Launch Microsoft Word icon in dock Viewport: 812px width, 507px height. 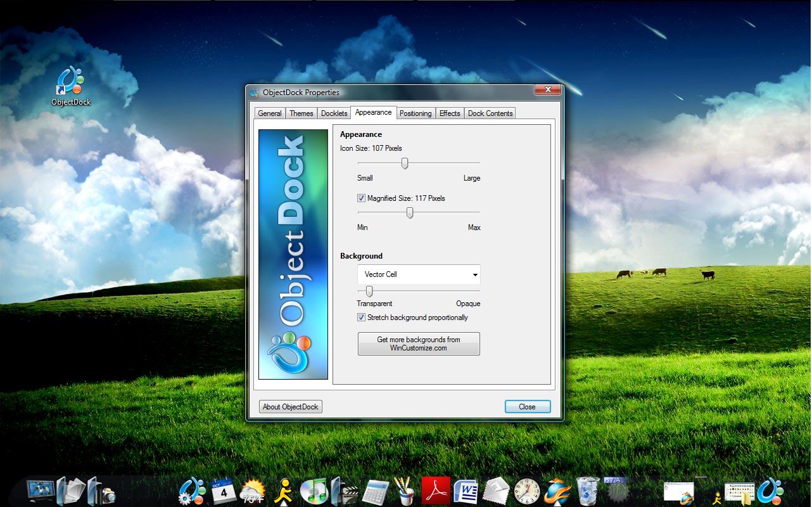[x=466, y=491]
